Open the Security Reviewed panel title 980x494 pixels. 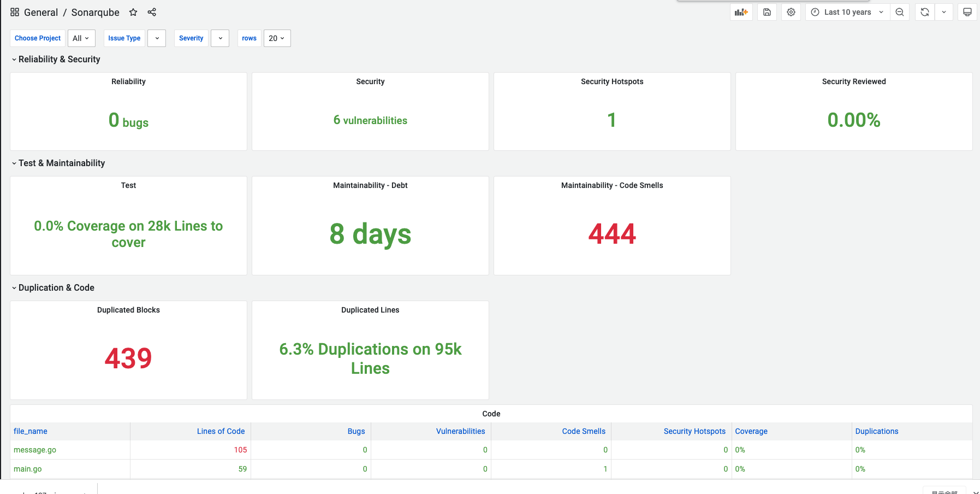click(854, 81)
